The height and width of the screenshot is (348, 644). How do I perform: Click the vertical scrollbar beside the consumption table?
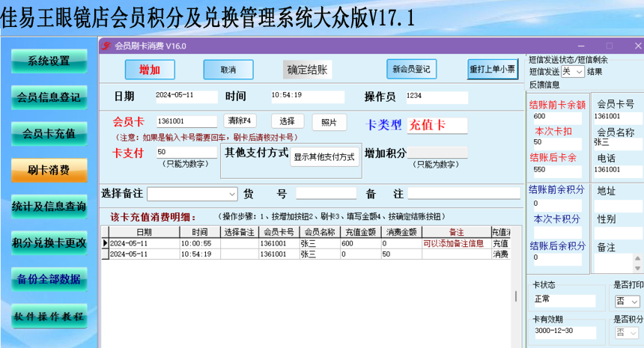(x=516, y=296)
